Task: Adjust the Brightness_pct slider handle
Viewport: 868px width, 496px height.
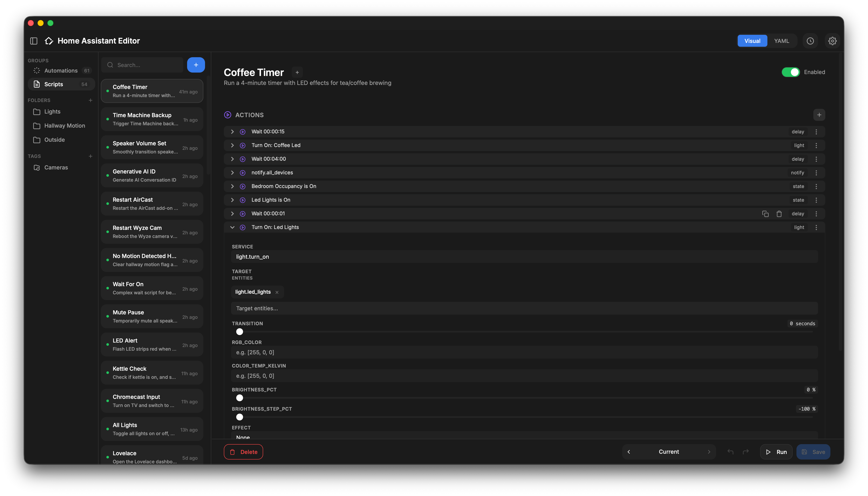Action: click(x=239, y=398)
